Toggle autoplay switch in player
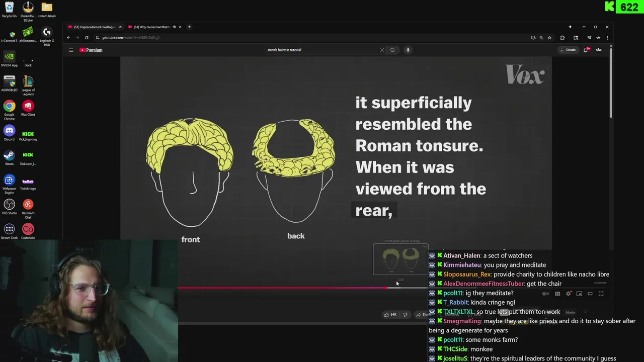Image resolution: width=644 pixels, height=362 pixels. tap(546, 294)
